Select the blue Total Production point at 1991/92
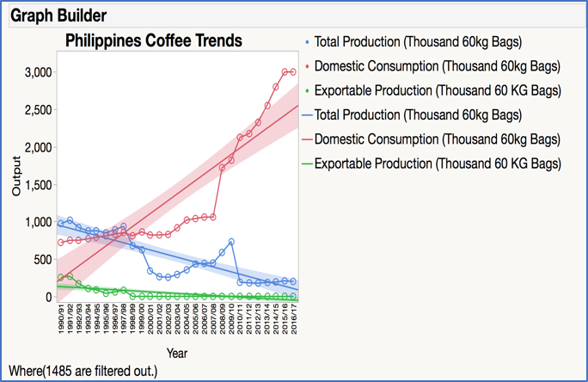The image size is (588, 382). [x=70, y=220]
